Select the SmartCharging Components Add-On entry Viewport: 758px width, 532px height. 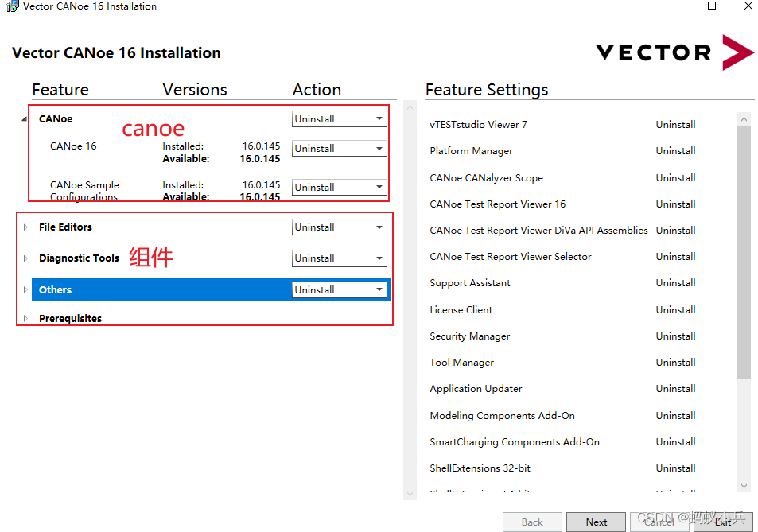tap(516, 441)
